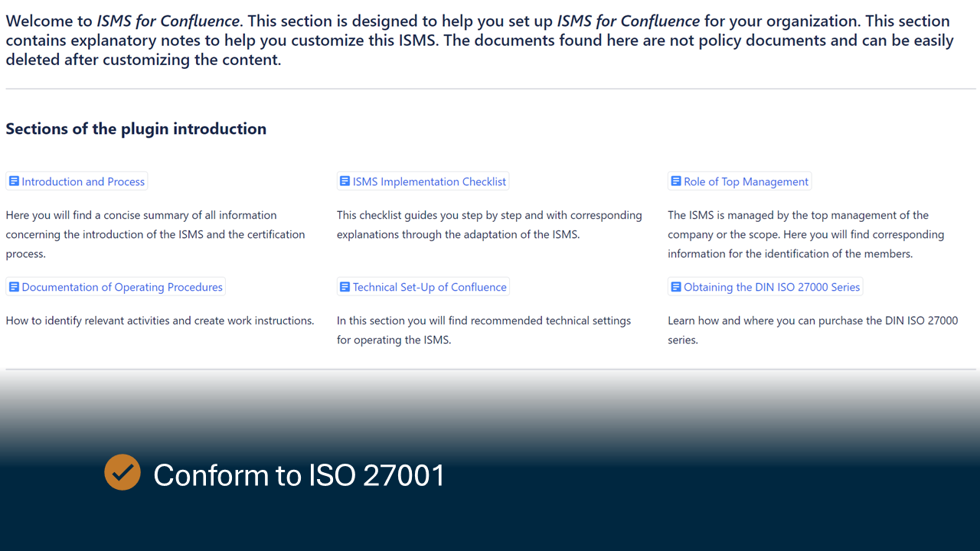Viewport: 980px width, 551px height.
Task: Open the Technical Set-Up of Confluence link
Action: [x=423, y=287]
